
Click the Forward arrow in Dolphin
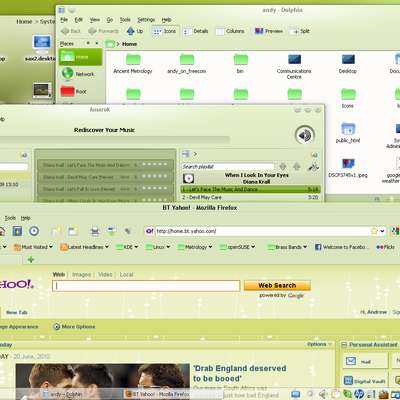104,31
